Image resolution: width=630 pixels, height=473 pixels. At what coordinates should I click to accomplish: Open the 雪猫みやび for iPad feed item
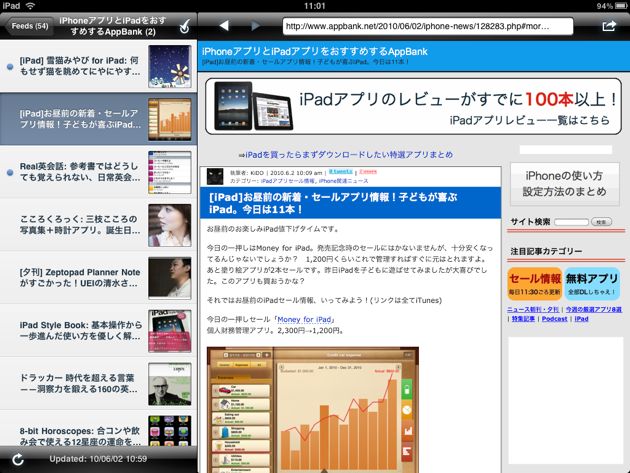98,66
